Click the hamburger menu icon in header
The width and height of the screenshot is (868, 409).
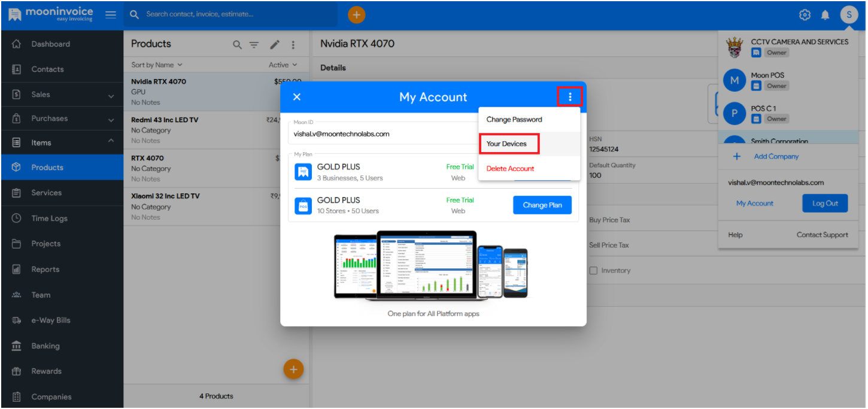[111, 14]
